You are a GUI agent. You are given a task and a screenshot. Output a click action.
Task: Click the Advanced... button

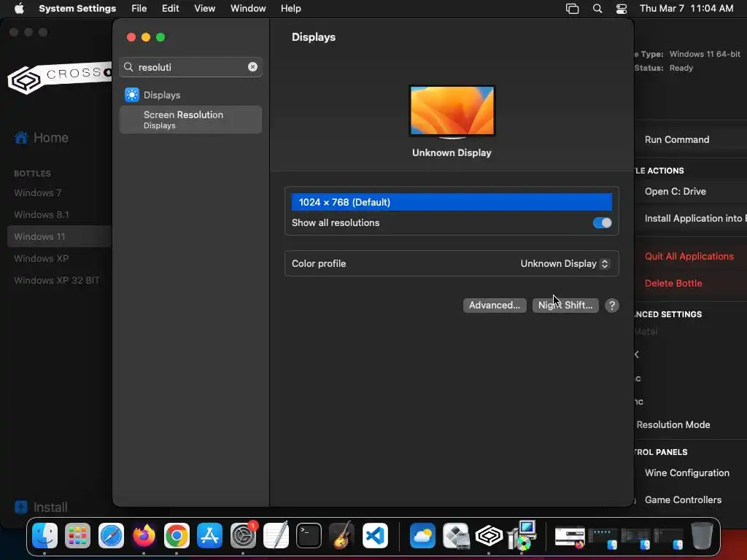(x=495, y=306)
